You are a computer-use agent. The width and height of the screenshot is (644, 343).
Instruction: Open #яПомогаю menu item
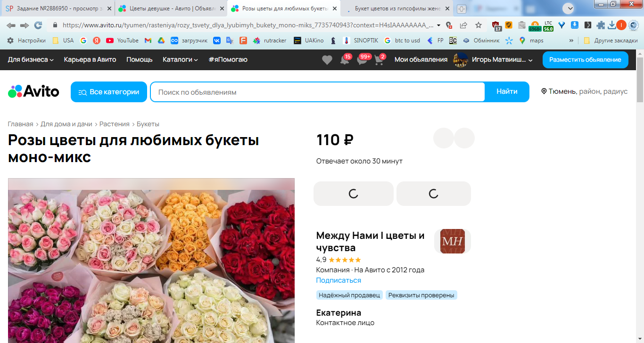click(x=228, y=59)
